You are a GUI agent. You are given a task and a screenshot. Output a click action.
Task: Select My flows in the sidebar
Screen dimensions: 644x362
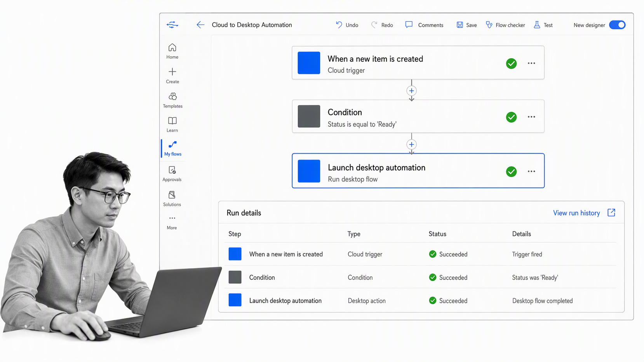click(x=172, y=149)
